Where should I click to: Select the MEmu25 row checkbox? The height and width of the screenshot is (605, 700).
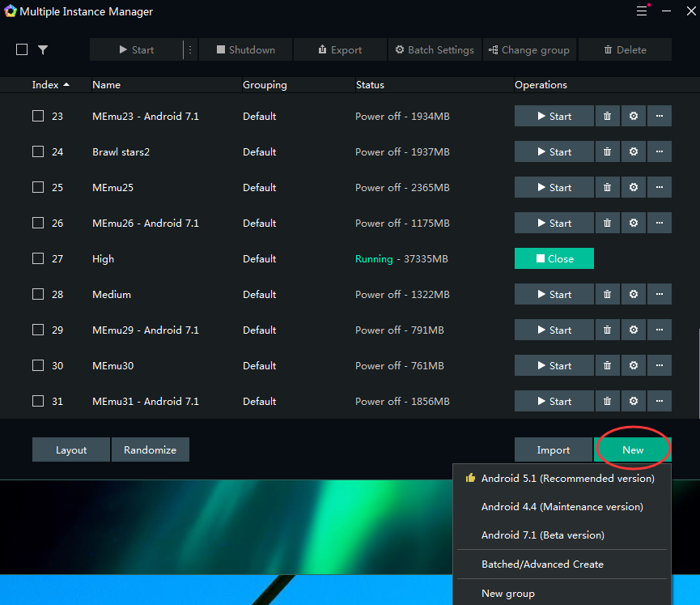pyautogui.click(x=38, y=188)
